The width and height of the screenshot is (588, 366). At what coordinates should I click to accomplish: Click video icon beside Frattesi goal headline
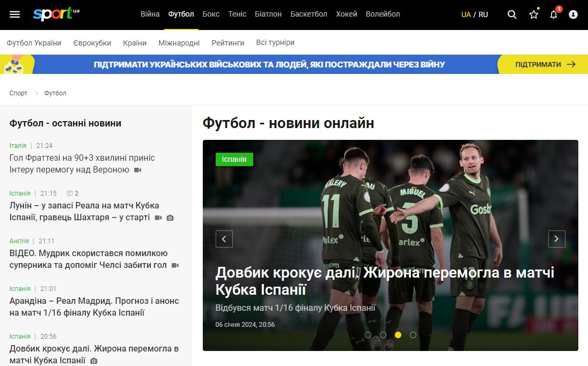(x=138, y=170)
